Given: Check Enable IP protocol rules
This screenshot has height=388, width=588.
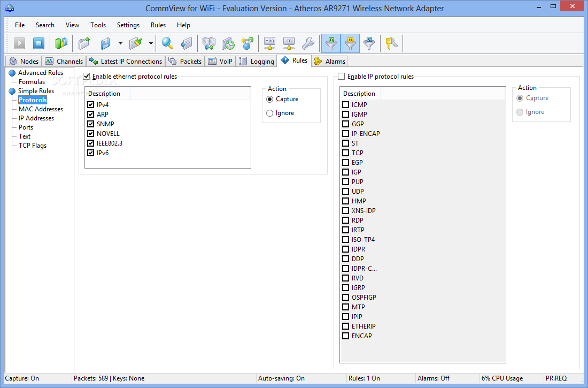Looking at the screenshot, I should [x=341, y=76].
